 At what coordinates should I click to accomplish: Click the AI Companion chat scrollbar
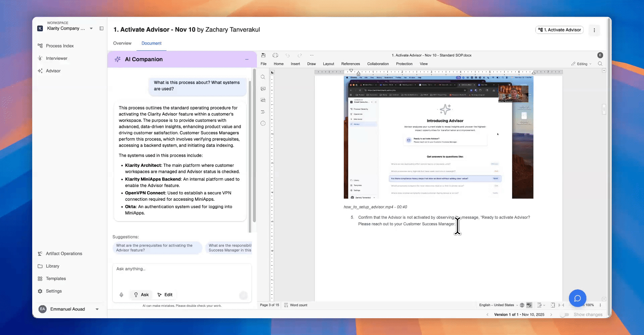pos(254,145)
